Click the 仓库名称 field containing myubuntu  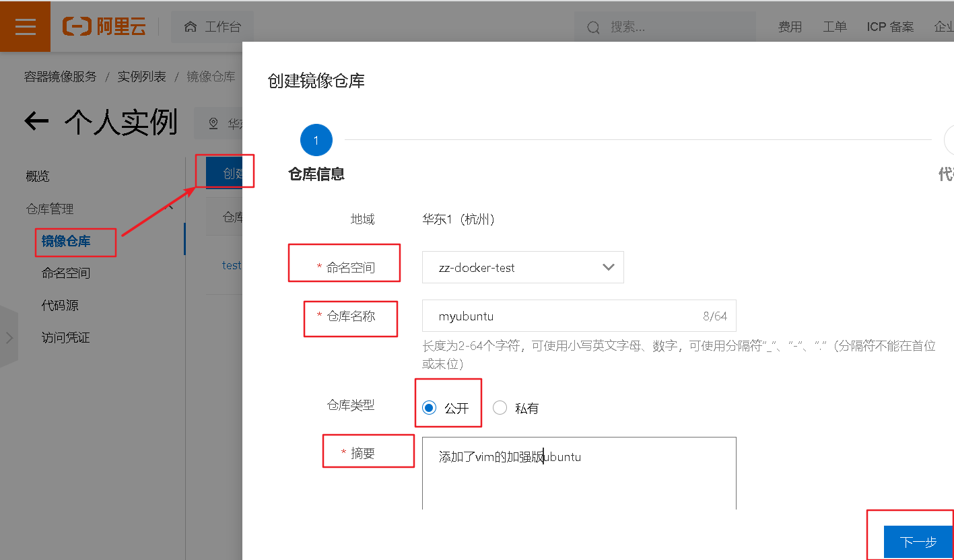click(579, 316)
